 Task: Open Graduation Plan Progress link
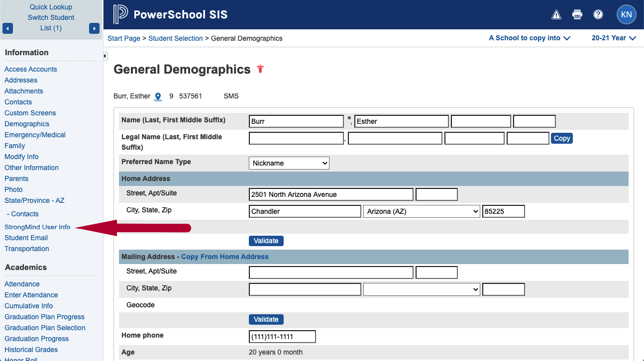(x=44, y=317)
